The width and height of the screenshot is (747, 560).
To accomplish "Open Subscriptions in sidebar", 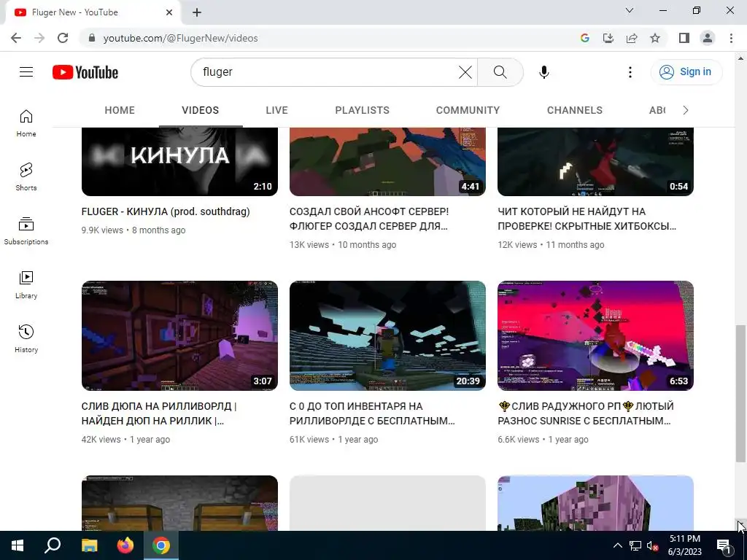I will point(26,231).
